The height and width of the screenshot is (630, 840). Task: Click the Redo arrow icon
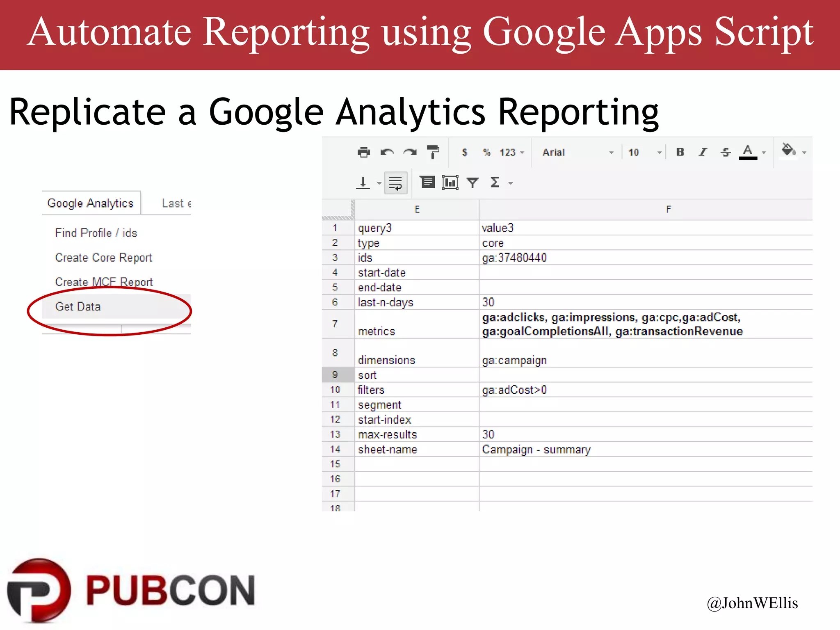[410, 153]
